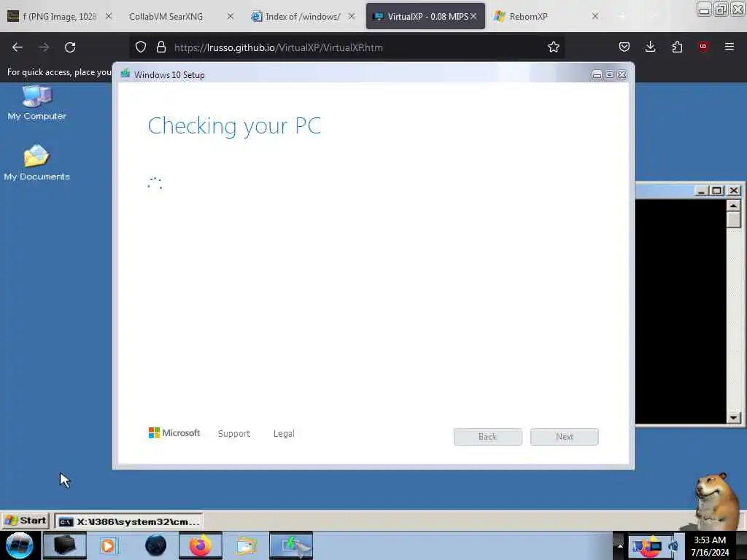747x560 pixels.
Task: Open the Support link
Action: pyautogui.click(x=234, y=433)
